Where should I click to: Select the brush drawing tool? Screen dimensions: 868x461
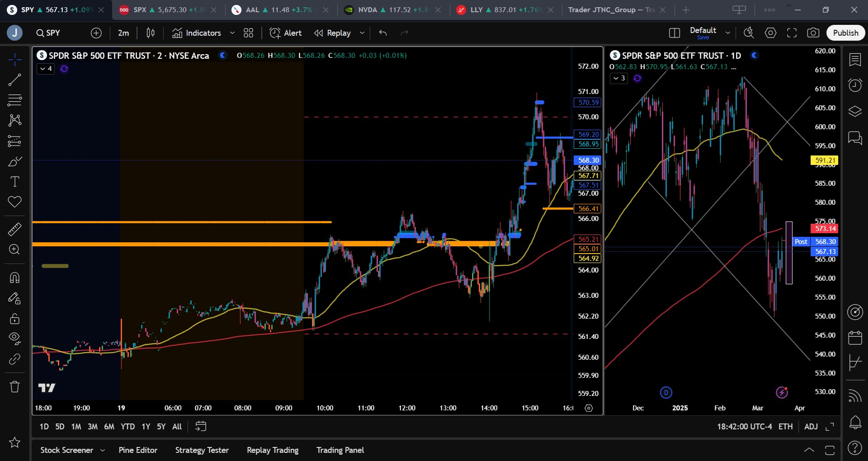point(14,161)
